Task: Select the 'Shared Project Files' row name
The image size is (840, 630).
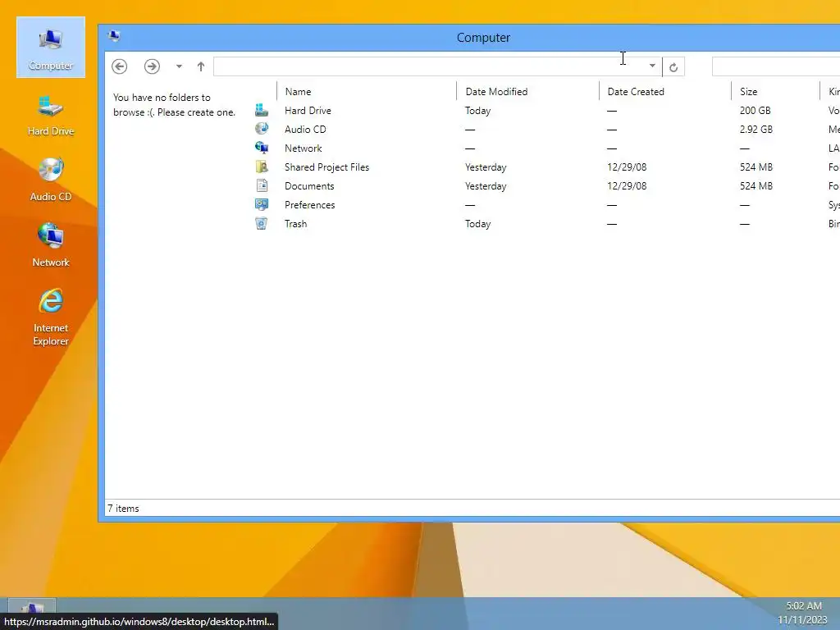Action: click(326, 167)
